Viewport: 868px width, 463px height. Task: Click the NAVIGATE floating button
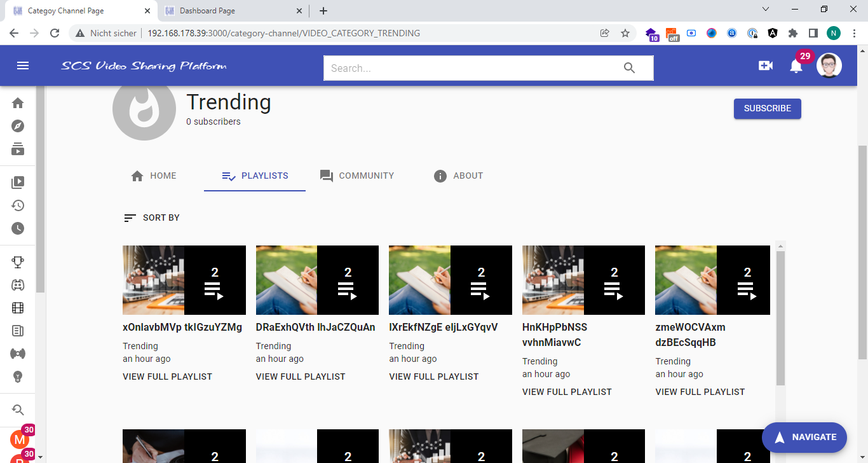click(x=804, y=437)
